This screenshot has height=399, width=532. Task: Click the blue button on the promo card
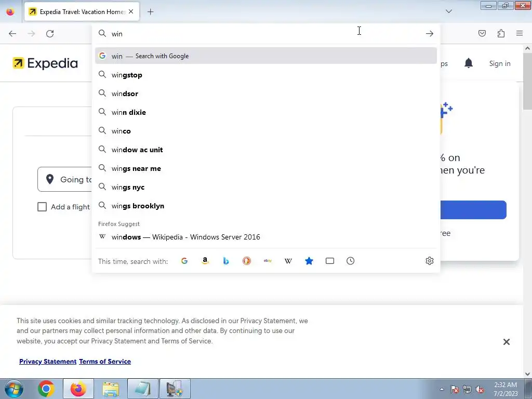[x=473, y=210]
